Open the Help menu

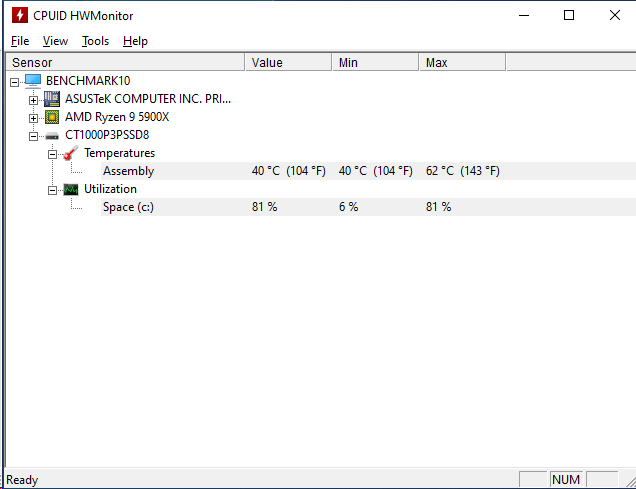[135, 41]
